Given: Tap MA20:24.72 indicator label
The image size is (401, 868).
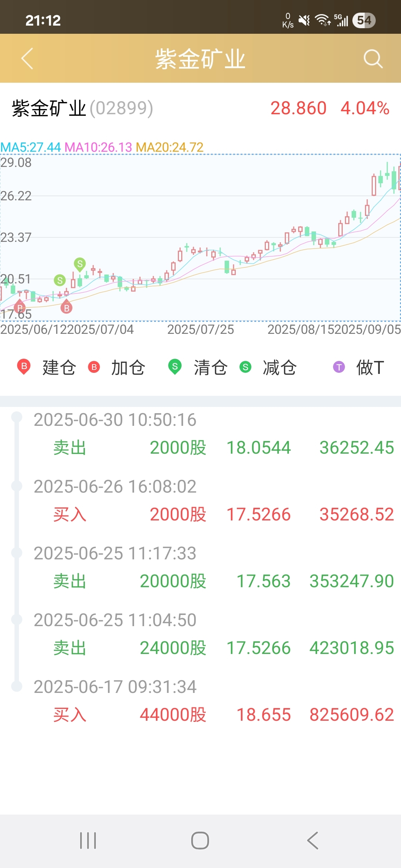Looking at the screenshot, I should pyautogui.click(x=170, y=147).
